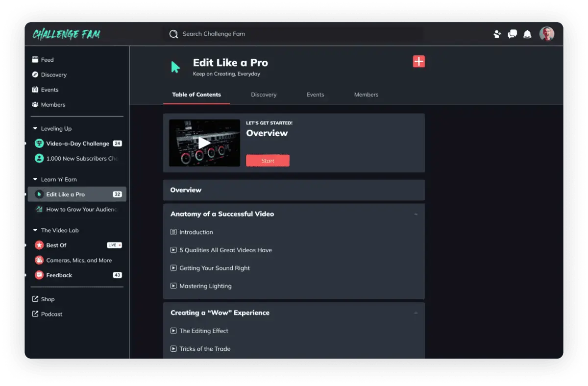
Task: Collapse the Learn 'n' Earn section
Action: coord(35,180)
